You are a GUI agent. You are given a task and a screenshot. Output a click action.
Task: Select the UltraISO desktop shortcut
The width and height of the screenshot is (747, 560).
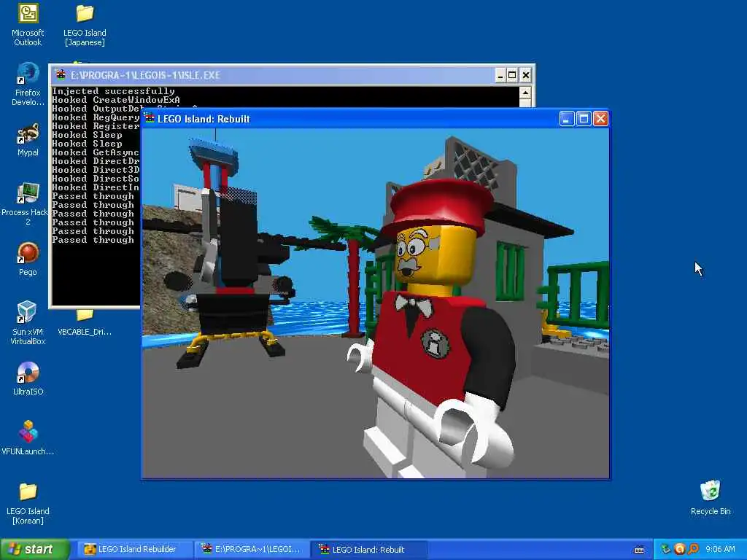28,378
